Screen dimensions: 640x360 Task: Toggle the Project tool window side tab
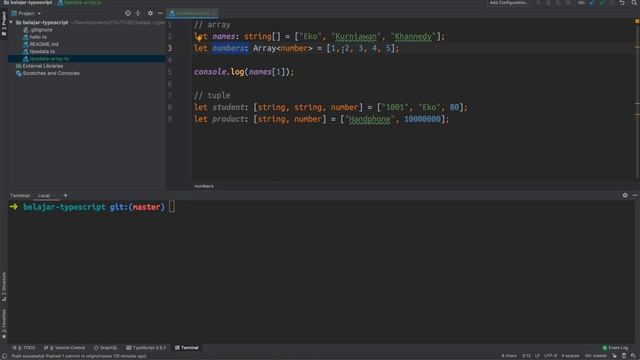(x=4, y=24)
